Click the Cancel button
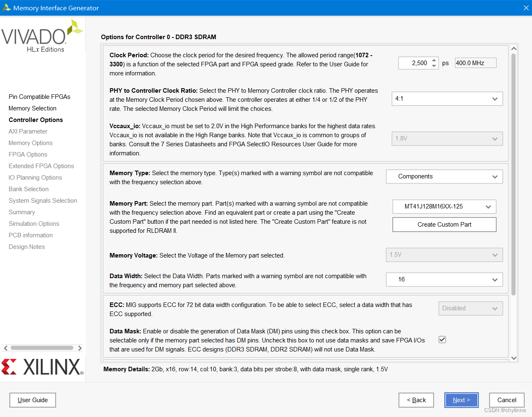The image size is (532, 417). [x=507, y=400]
